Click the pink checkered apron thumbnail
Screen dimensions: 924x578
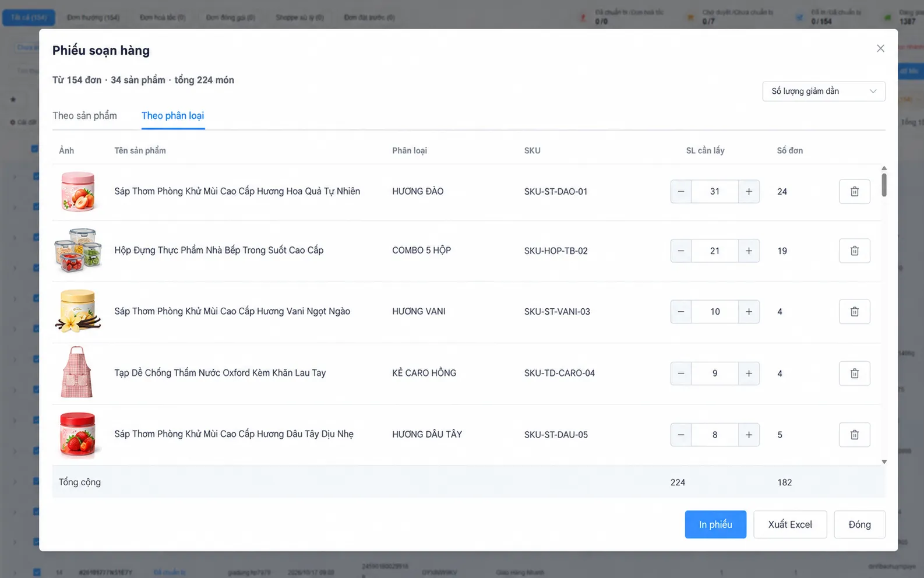(x=77, y=372)
